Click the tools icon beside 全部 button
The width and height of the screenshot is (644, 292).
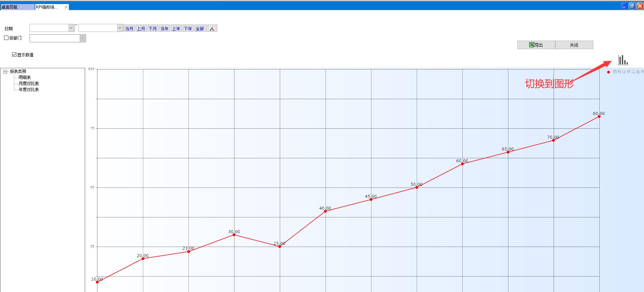click(212, 29)
